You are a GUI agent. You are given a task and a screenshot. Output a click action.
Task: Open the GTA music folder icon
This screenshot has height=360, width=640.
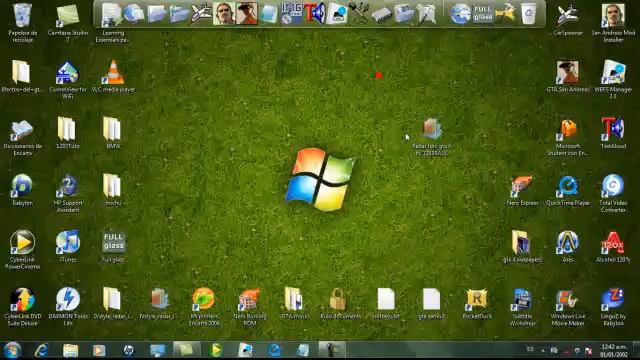294,303
